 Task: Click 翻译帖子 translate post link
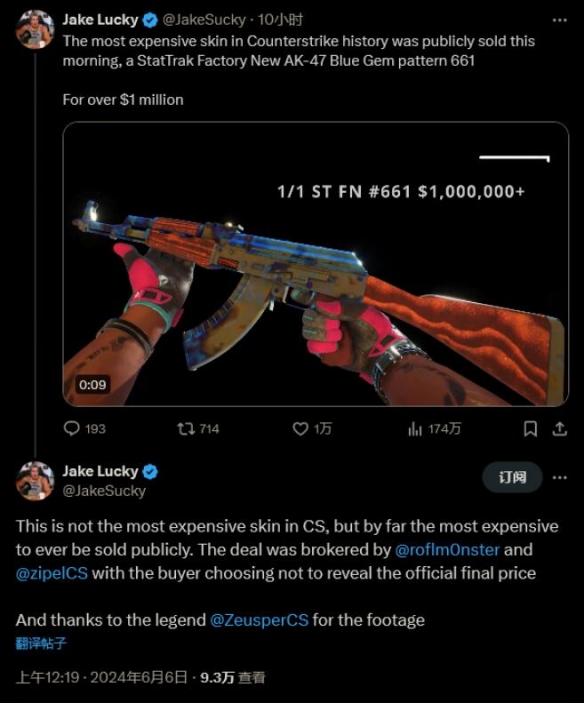pyautogui.click(x=41, y=643)
